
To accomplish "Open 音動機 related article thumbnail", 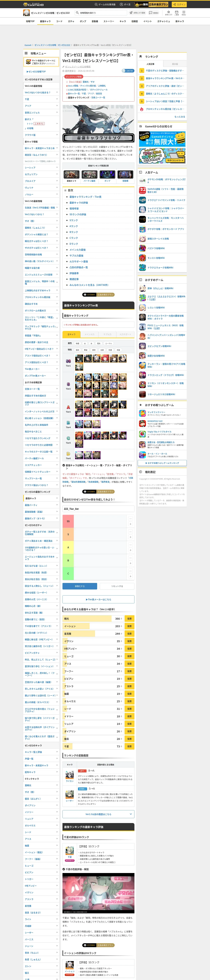I will [125, 175].
